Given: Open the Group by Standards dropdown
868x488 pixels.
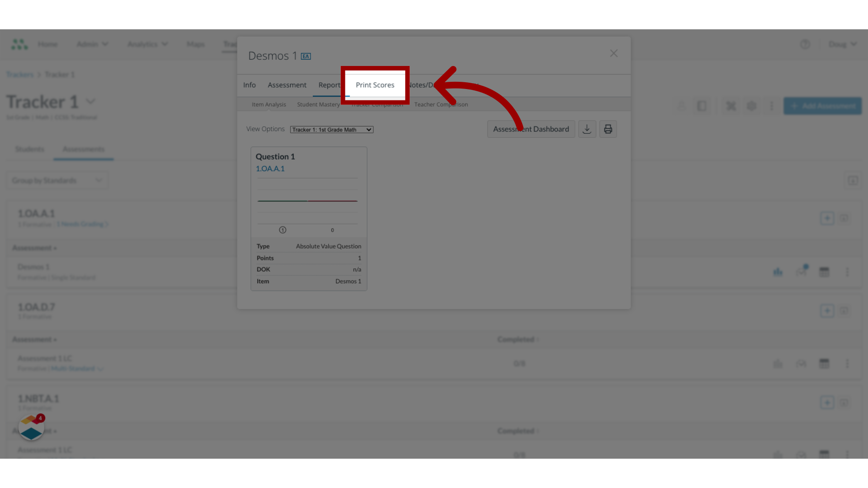Looking at the screenshot, I should pos(57,180).
